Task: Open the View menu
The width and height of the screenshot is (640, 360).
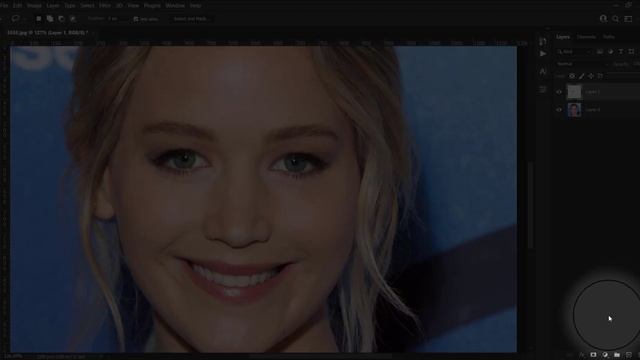Action: point(133,6)
